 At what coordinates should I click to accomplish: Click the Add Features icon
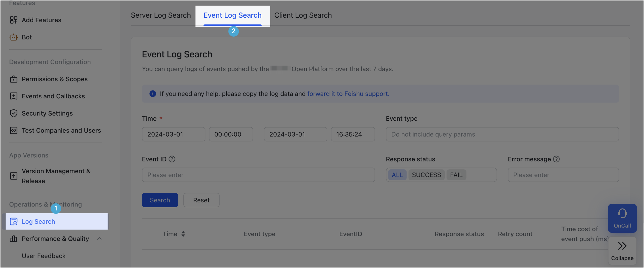click(14, 20)
